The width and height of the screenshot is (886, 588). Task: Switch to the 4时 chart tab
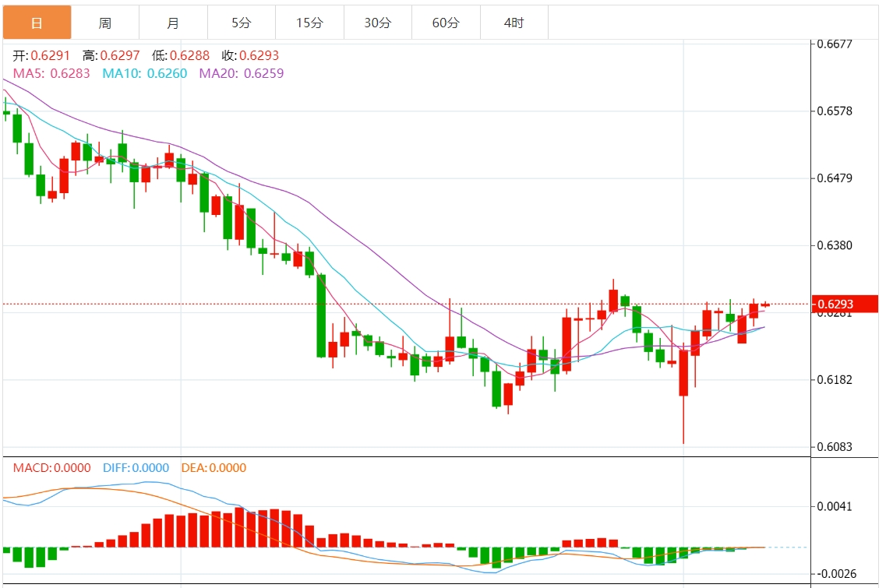tap(514, 23)
